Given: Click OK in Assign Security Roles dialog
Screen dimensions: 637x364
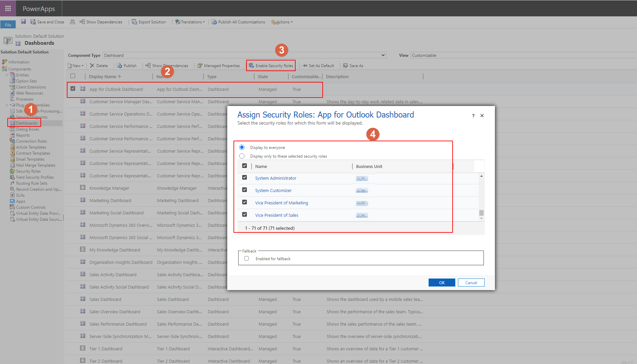Looking at the screenshot, I should [x=442, y=283].
